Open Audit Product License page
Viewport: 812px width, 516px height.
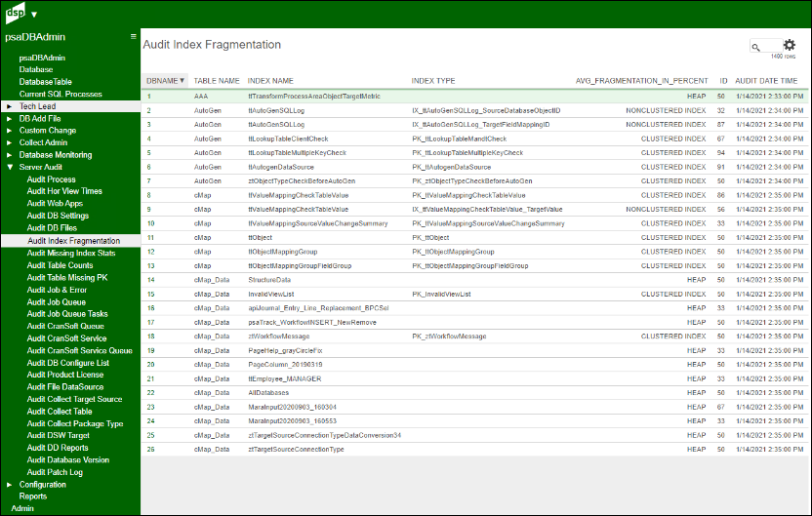pyautogui.click(x=65, y=375)
